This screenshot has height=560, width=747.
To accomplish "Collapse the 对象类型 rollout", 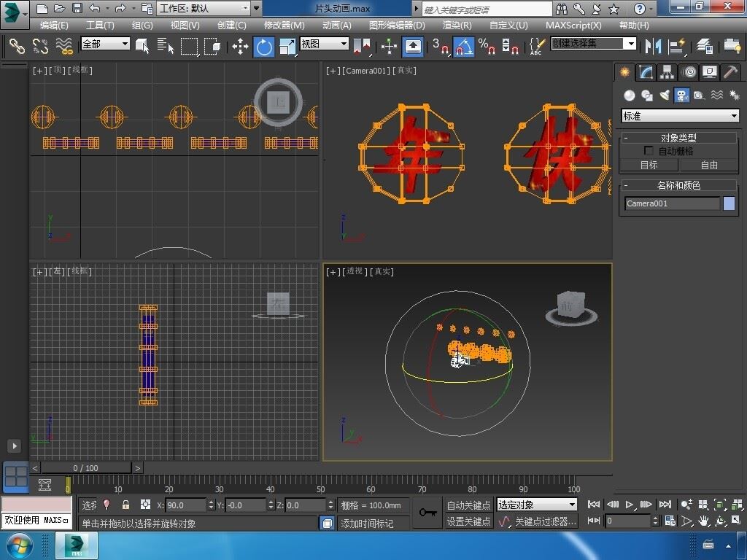I will tap(678, 138).
